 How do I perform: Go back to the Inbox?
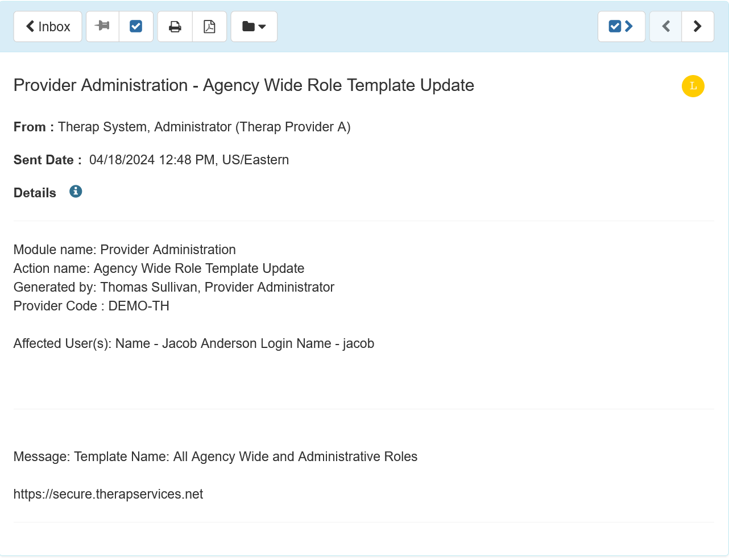coord(48,27)
